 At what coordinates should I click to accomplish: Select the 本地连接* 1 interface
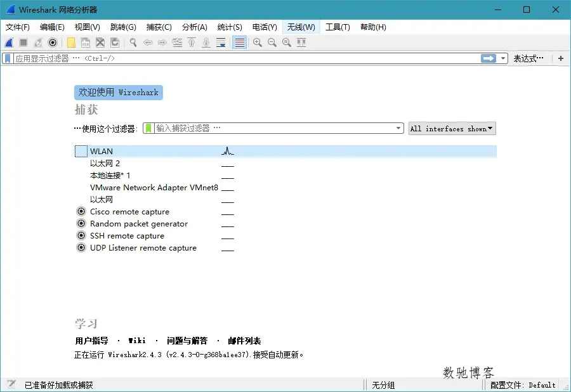[x=110, y=176]
